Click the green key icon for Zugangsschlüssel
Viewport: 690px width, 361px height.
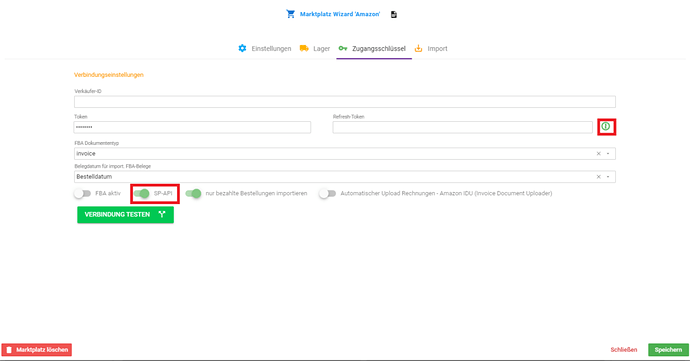(343, 48)
